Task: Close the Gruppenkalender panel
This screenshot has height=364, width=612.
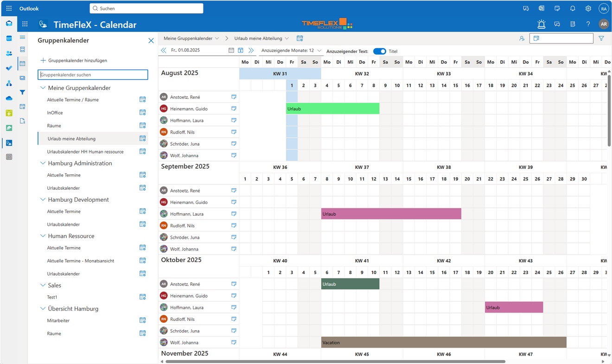Action: point(151,41)
